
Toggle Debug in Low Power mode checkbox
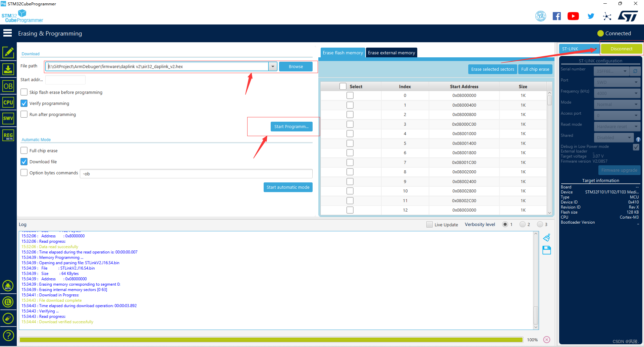tap(636, 147)
